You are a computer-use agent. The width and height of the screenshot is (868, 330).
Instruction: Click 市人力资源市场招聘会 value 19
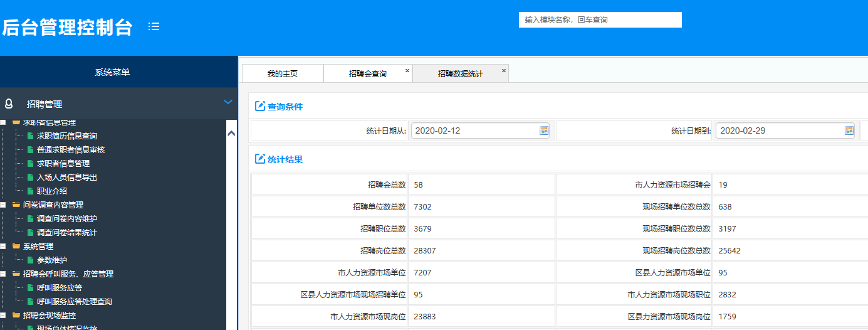coord(723,185)
